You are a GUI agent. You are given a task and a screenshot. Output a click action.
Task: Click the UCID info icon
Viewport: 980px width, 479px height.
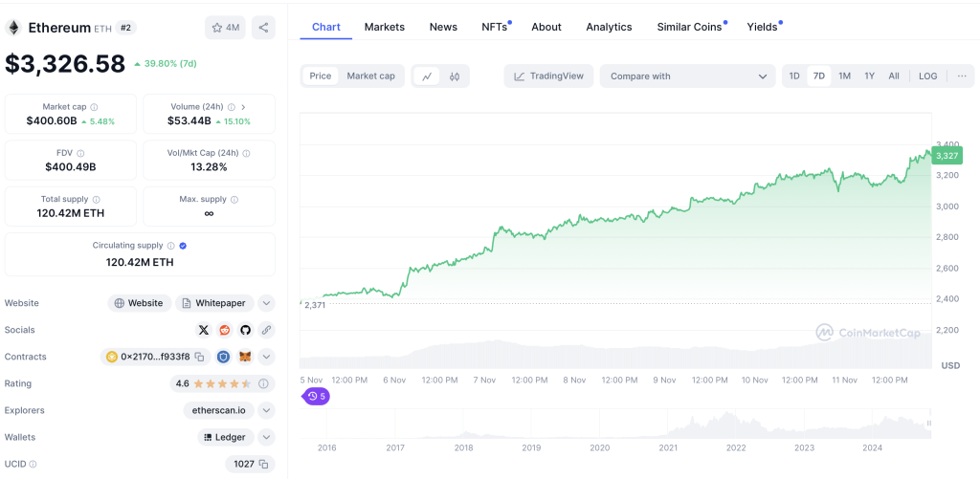33,464
